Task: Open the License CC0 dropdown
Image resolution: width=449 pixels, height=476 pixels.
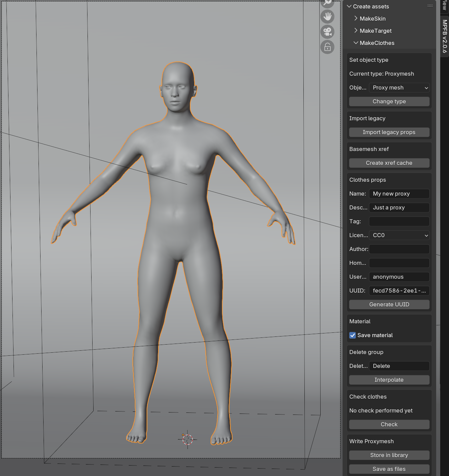Action: pyautogui.click(x=399, y=235)
